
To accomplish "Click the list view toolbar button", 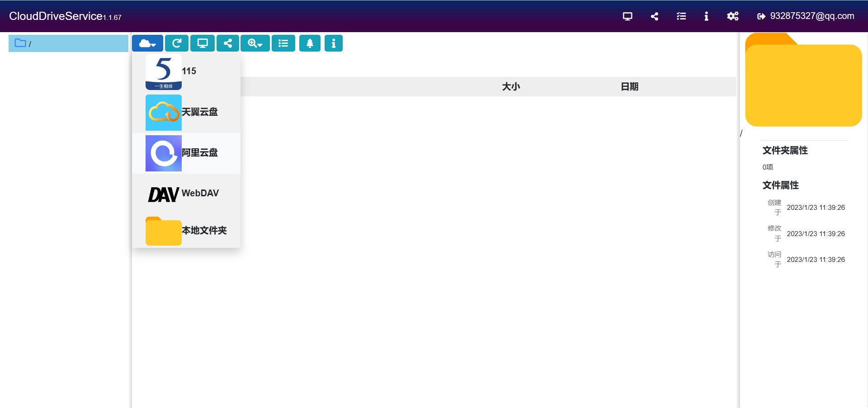I will pos(283,43).
